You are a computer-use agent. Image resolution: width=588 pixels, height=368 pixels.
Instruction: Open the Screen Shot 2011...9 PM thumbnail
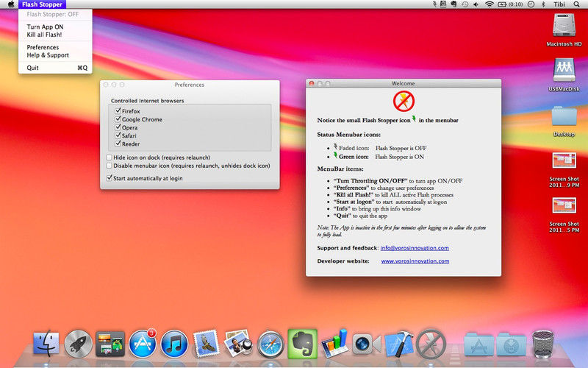coord(564,160)
